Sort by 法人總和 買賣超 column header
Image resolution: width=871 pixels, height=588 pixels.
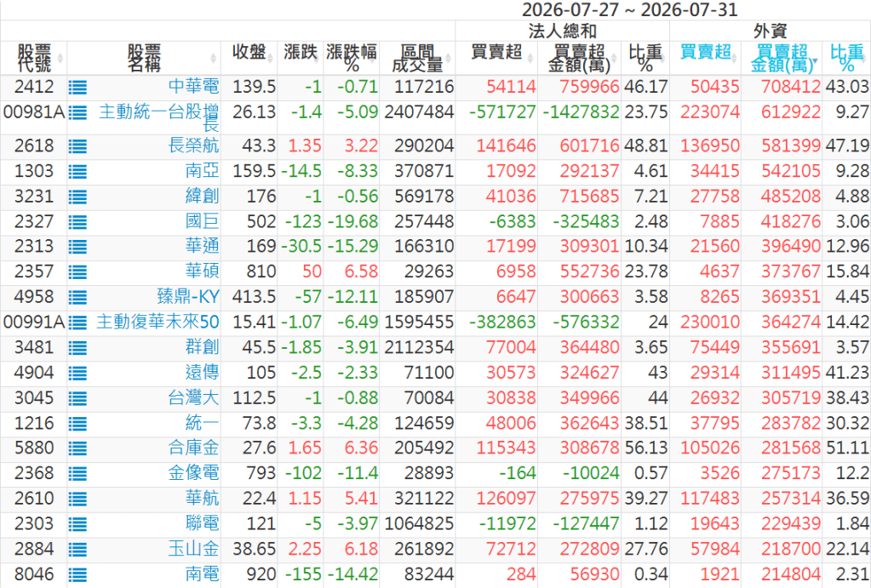pyautogui.click(x=496, y=59)
